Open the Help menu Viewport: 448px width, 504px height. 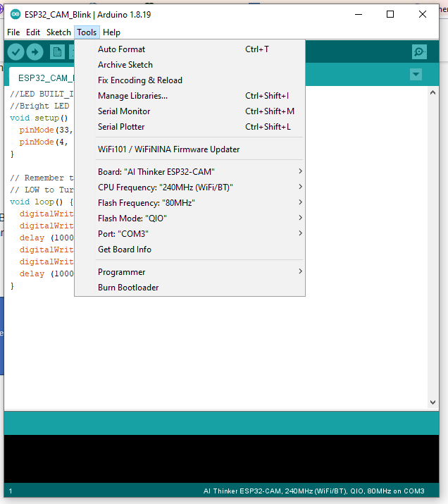[x=111, y=32]
